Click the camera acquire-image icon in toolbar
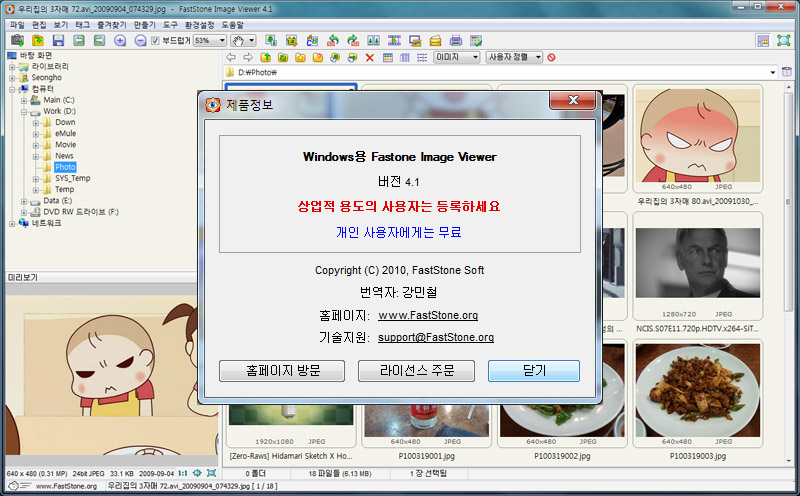 coord(17,40)
